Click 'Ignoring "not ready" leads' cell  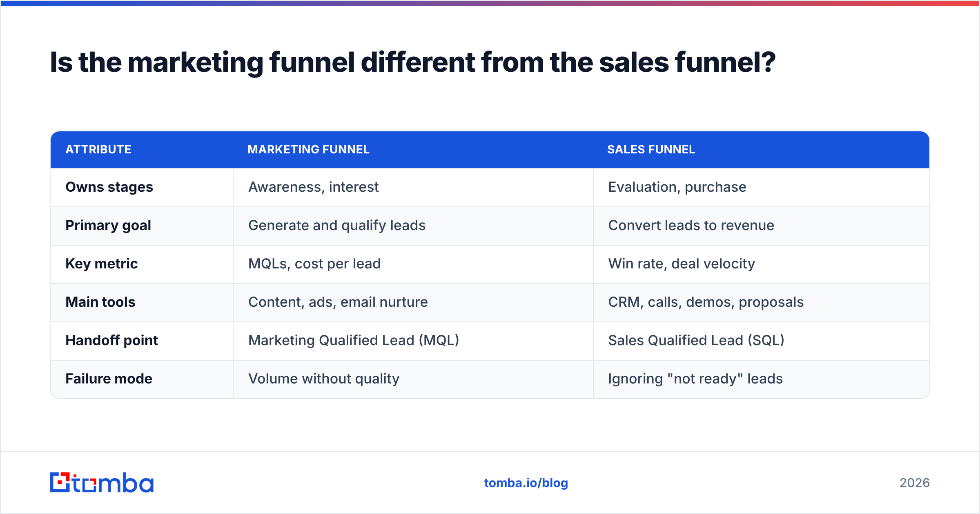761,379
